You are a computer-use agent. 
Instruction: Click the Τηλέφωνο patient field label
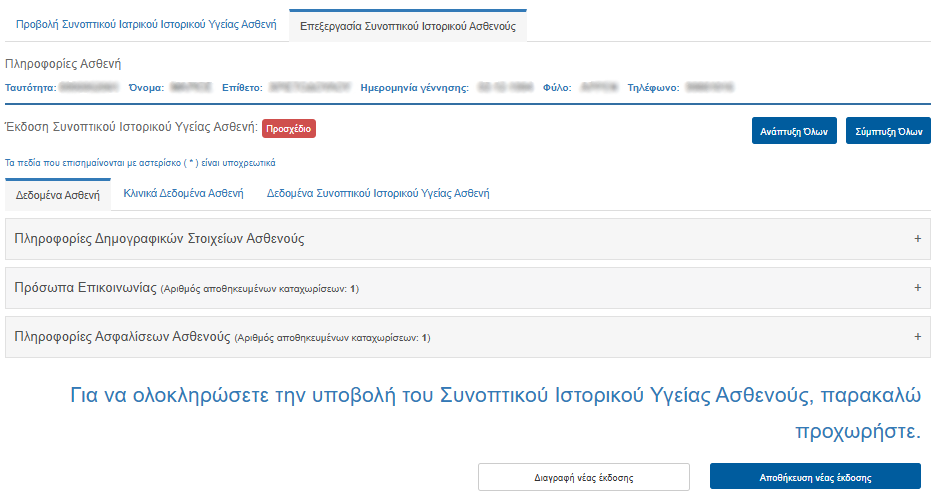click(653, 88)
